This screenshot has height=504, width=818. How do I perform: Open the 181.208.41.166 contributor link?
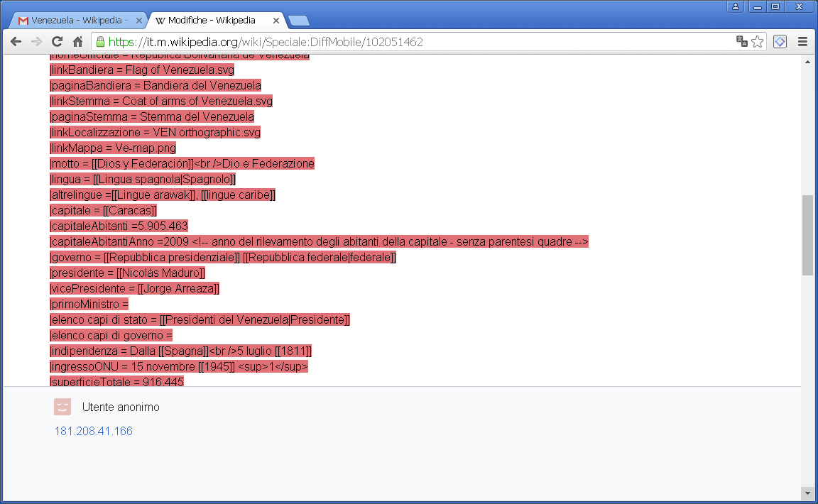[94, 431]
